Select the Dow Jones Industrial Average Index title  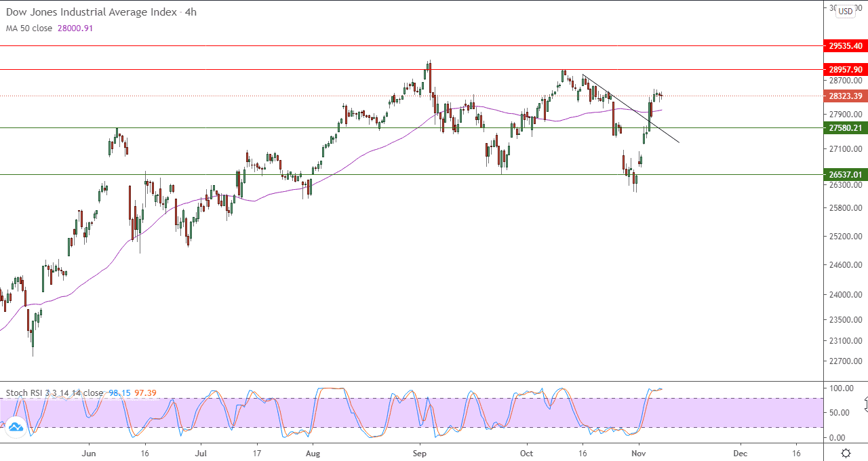coord(92,12)
